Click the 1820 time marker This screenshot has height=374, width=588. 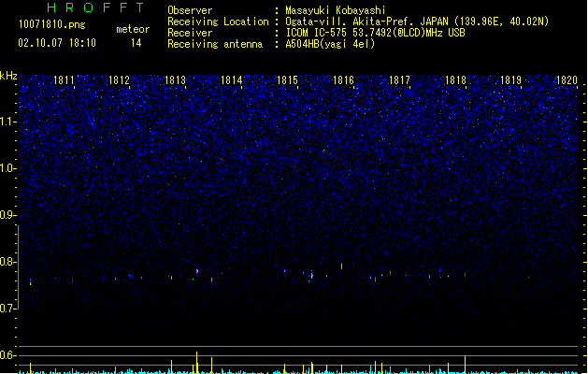coord(566,80)
